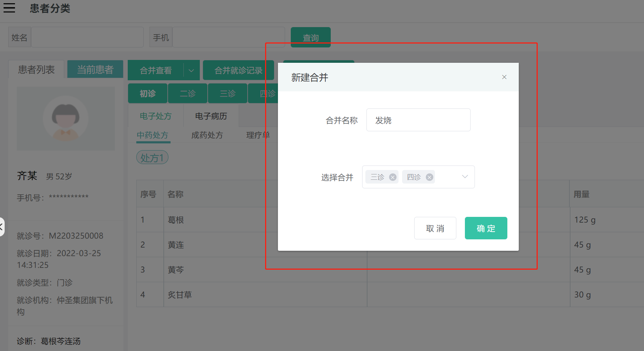Click the 查询 search button
This screenshot has width=644, height=351.
(x=310, y=37)
